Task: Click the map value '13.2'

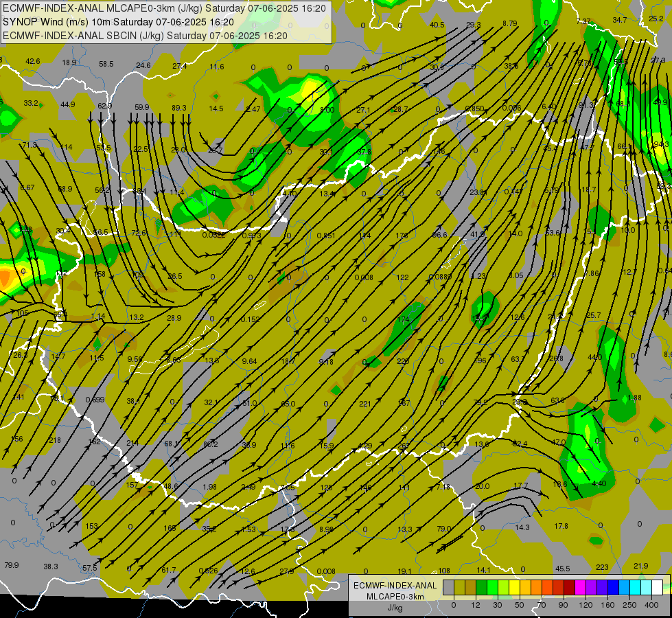Action: (137, 317)
